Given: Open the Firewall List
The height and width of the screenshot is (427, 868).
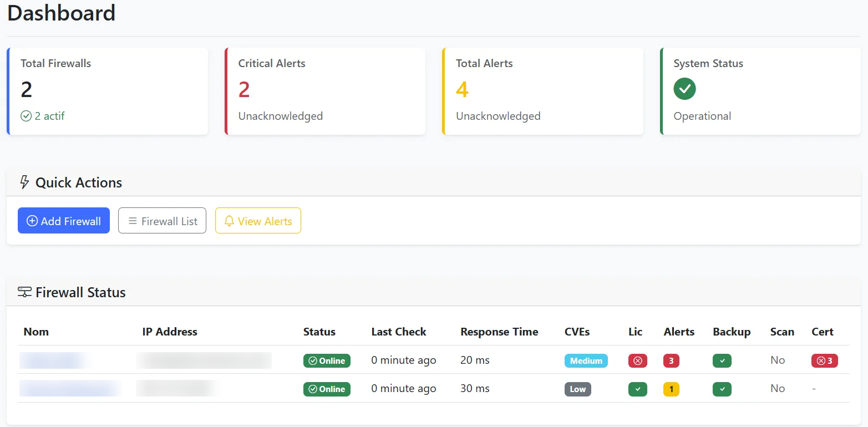Looking at the screenshot, I should pyautogui.click(x=162, y=221).
